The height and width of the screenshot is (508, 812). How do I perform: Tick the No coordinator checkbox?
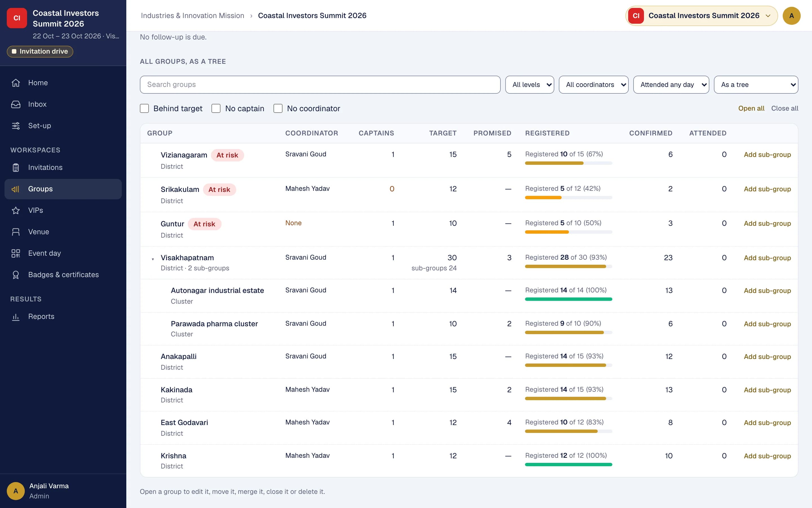278,109
